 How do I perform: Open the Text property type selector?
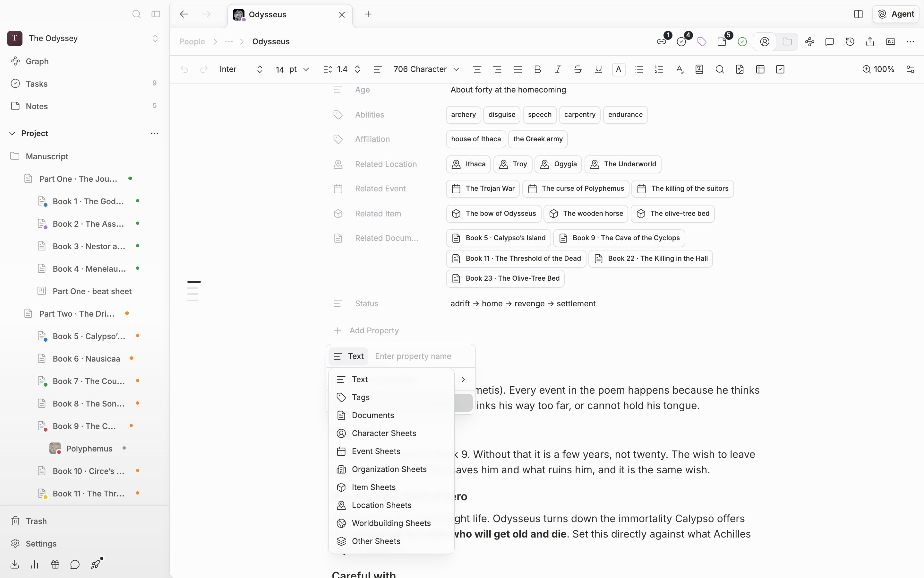[x=349, y=356]
